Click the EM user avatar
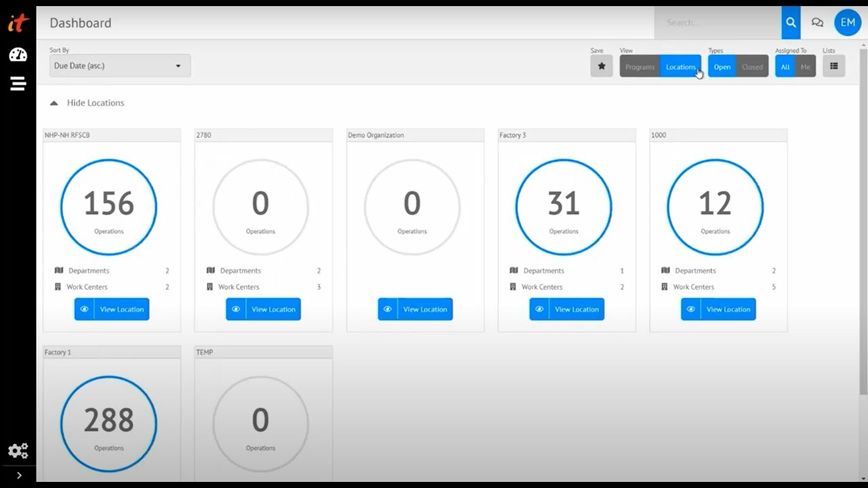This screenshot has width=868, height=488. (x=847, y=22)
